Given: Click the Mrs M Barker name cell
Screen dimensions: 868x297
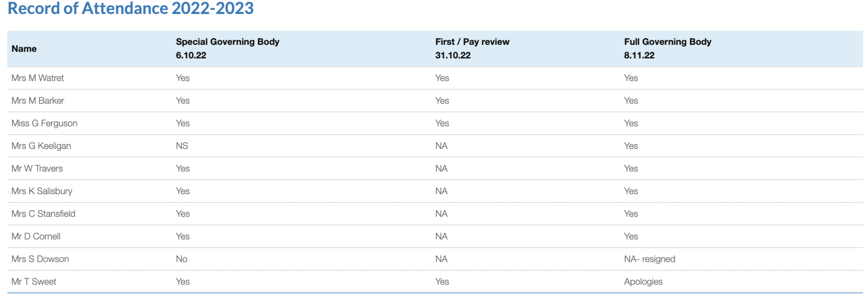Looking at the screenshot, I should (x=38, y=101).
